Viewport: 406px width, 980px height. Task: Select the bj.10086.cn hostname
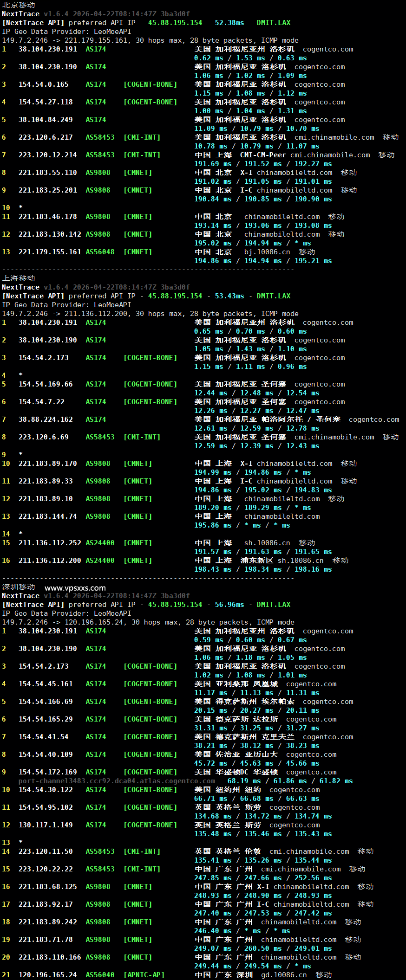point(267,252)
